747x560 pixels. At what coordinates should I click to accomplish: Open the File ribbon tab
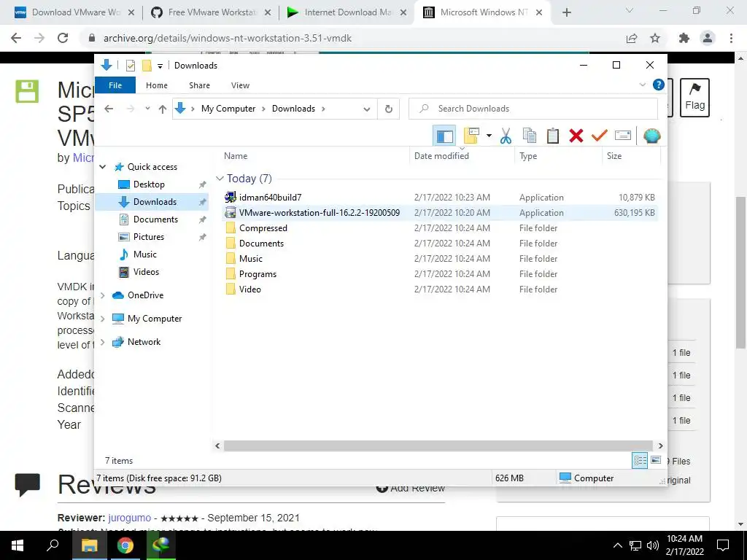115,85
